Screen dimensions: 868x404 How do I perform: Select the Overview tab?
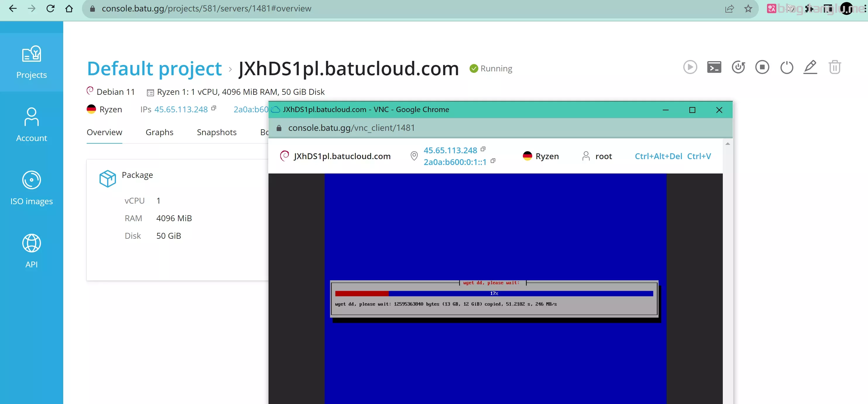(x=105, y=132)
